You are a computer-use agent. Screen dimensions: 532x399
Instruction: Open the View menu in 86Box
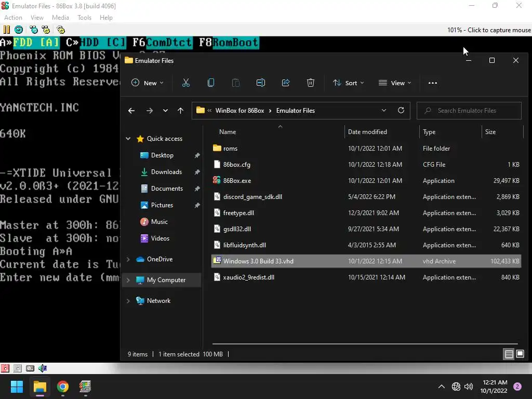pos(37,18)
